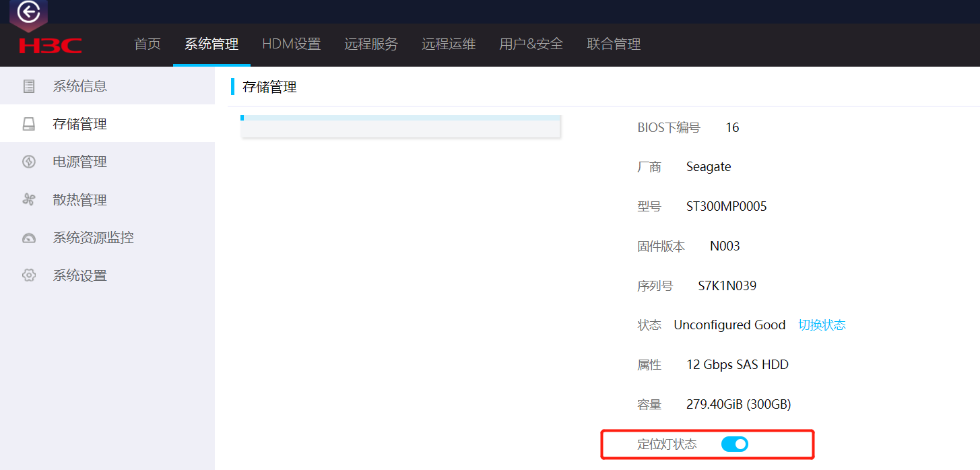Screen dimensions: 980x470
Task: Click the 固件版本 label
Action: [661, 246]
